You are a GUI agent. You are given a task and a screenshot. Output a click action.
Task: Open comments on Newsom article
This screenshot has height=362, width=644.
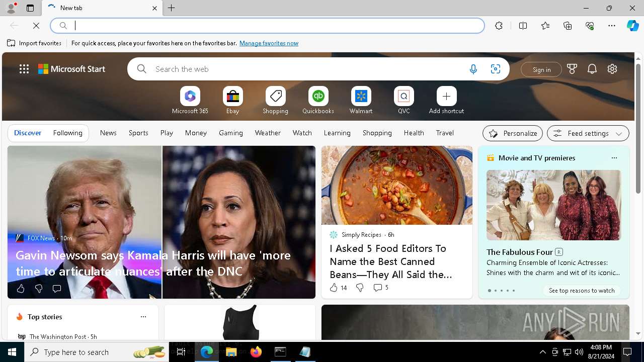pyautogui.click(x=57, y=289)
